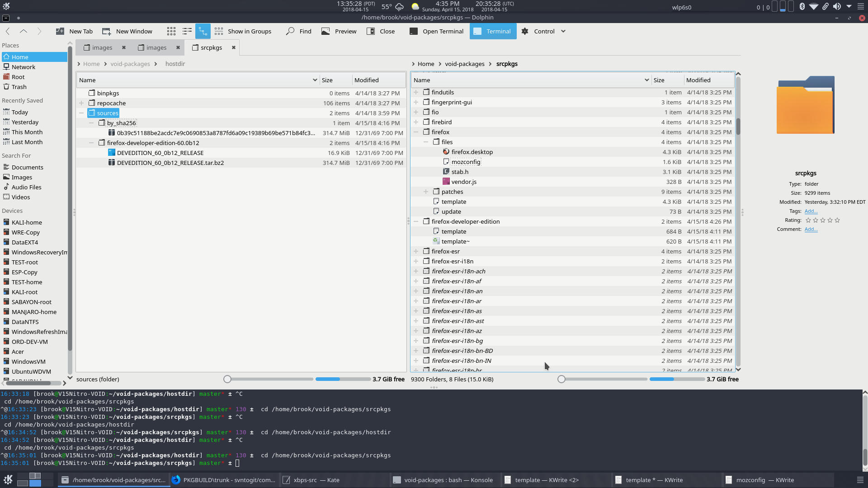Close the split view with Close

(381, 31)
